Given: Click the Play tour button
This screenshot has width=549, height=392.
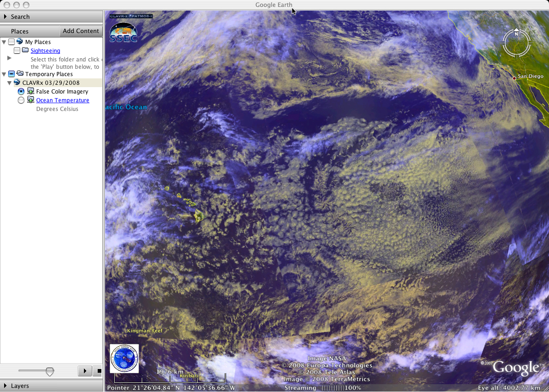Looking at the screenshot, I should pos(85,370).
